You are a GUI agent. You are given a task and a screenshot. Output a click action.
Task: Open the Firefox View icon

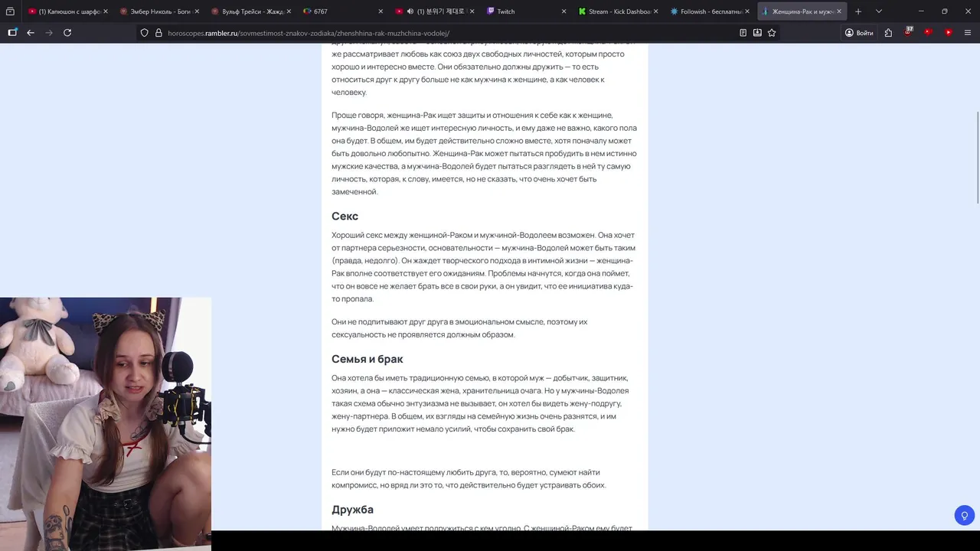click(10, 11)
